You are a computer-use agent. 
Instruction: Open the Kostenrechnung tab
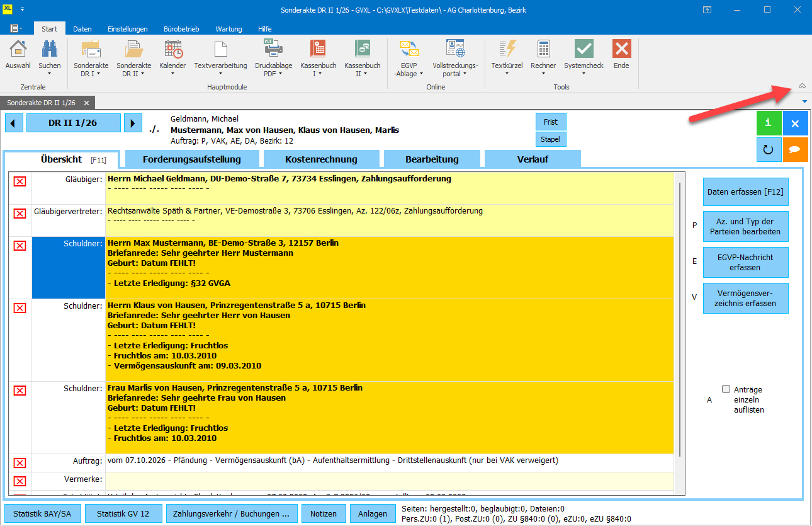[x=321, y=159]
